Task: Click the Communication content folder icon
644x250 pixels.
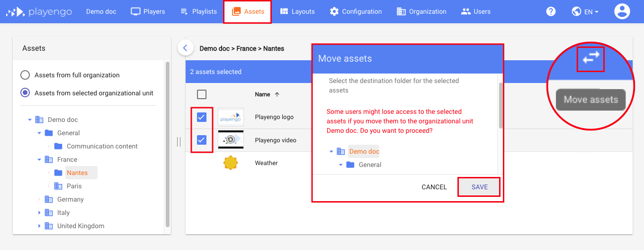Action: (x=58, y=146)
